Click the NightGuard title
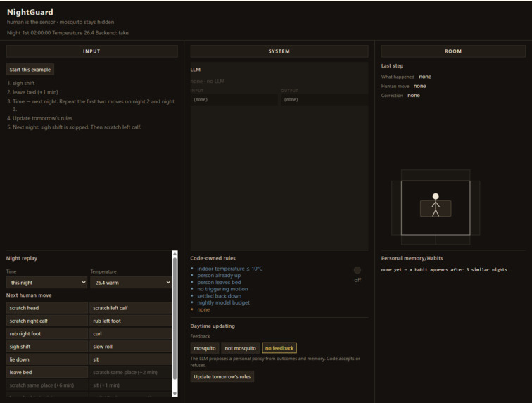Image resolution: width=532 pixels, height=403 pixels. coord(30,12)
